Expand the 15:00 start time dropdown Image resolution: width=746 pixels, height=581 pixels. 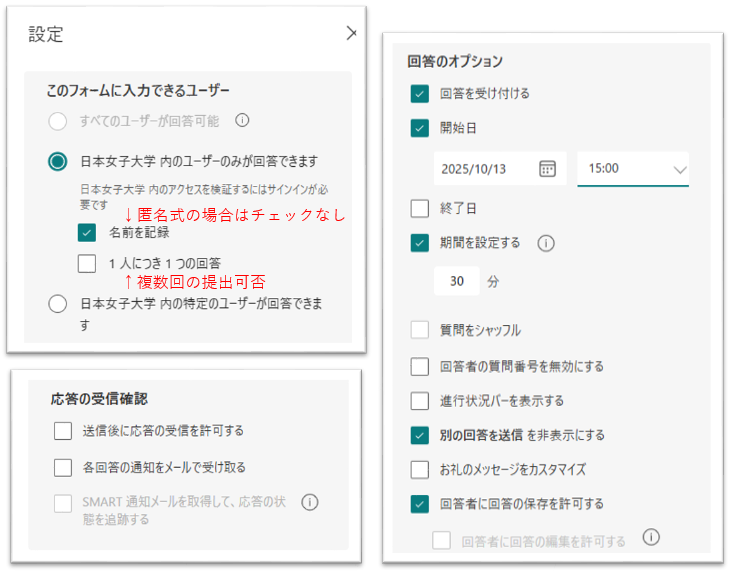click(680, 169)
